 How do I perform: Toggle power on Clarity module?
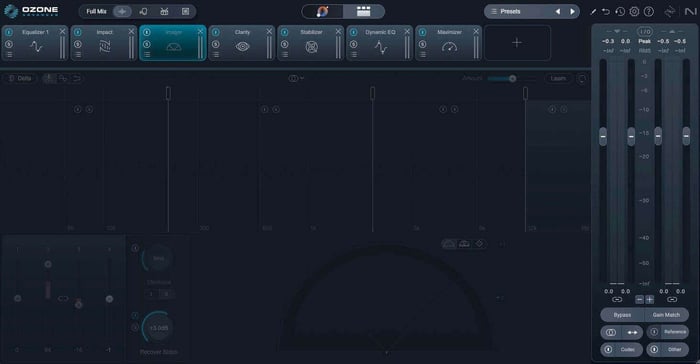tap(216, 32)
